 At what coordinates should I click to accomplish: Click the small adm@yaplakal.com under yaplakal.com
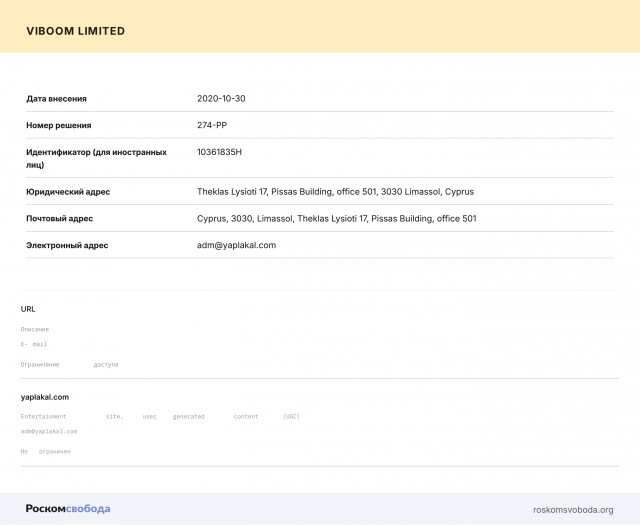49,431
